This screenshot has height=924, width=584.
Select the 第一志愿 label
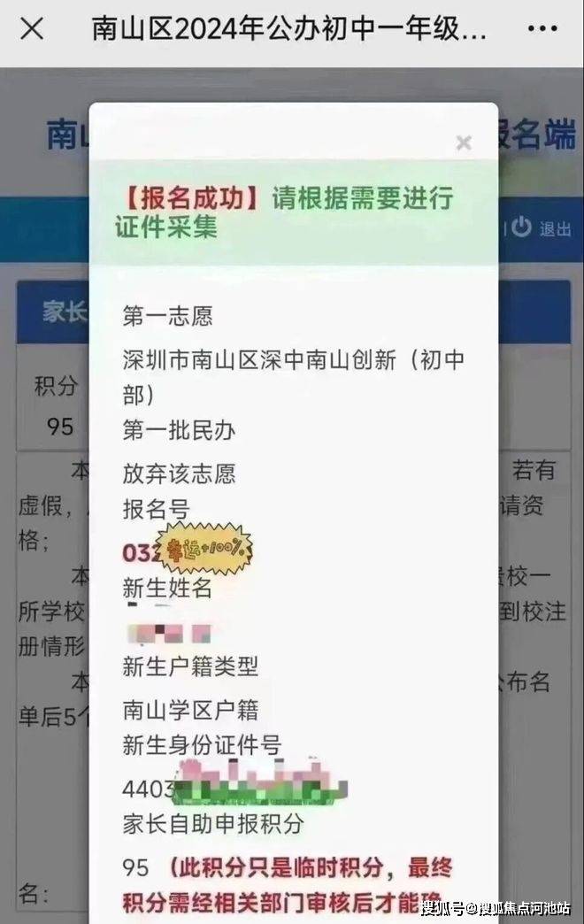point(167,316)
